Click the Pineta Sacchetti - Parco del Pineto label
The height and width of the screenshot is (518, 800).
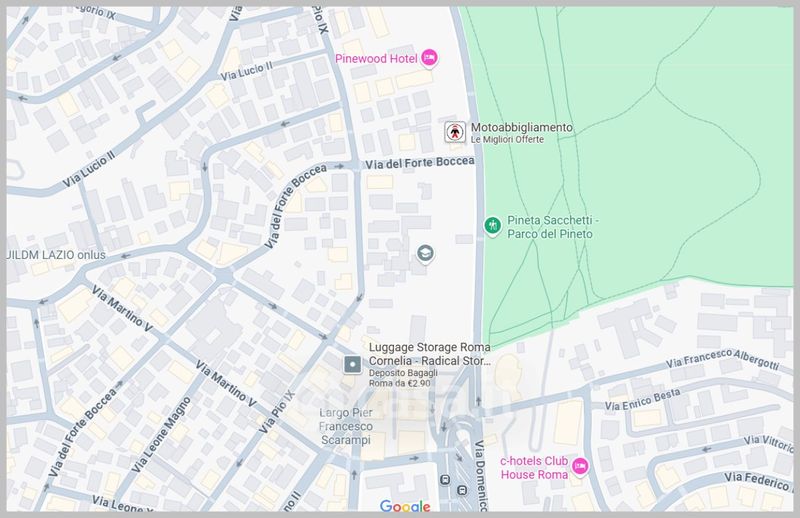click(552, 226)
